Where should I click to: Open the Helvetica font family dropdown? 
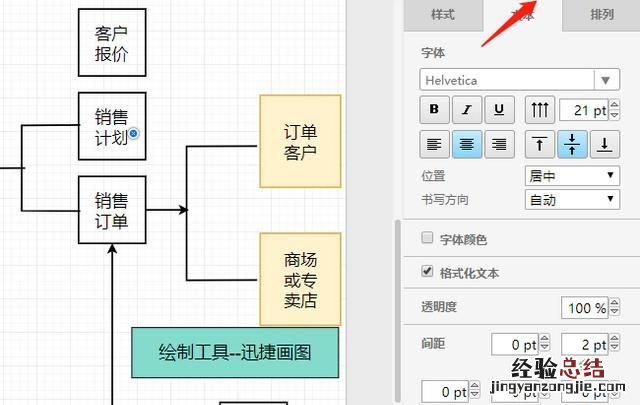pyautogui.click(x=519, y=80)
